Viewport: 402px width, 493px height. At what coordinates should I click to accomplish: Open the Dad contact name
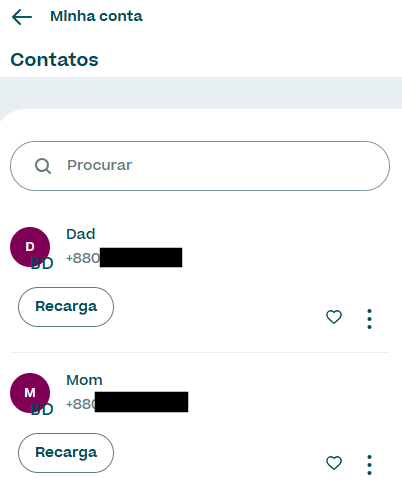pyautogui.click(x=81, y=234)
